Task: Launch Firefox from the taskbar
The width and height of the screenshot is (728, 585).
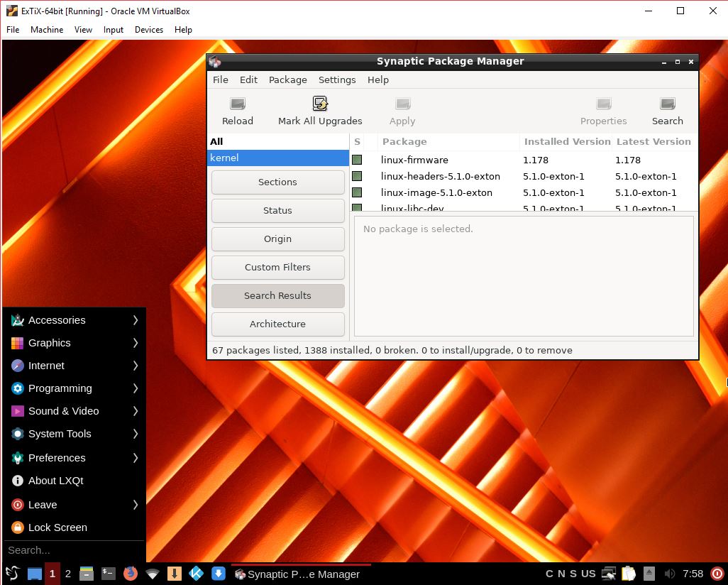Action: pyautogui.click(x=130, y=574)
